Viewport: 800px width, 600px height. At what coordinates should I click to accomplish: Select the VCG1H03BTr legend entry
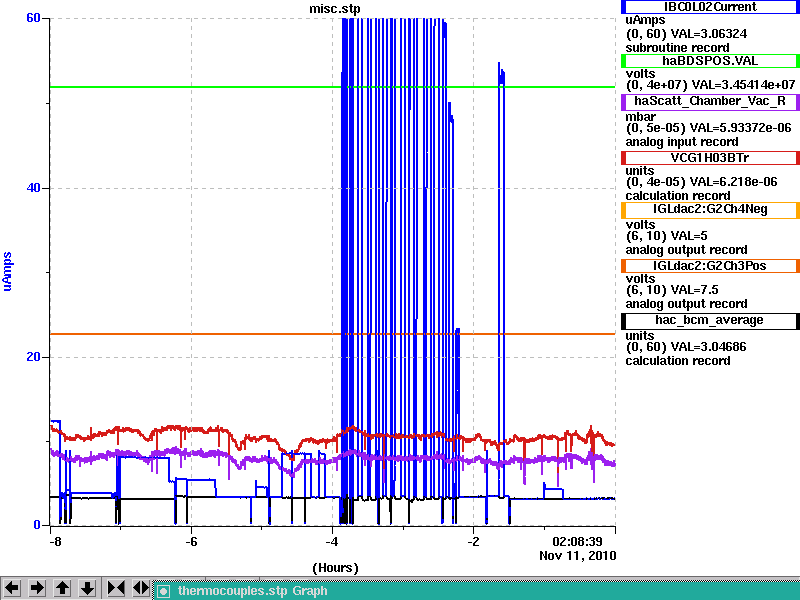pos(710,158)
